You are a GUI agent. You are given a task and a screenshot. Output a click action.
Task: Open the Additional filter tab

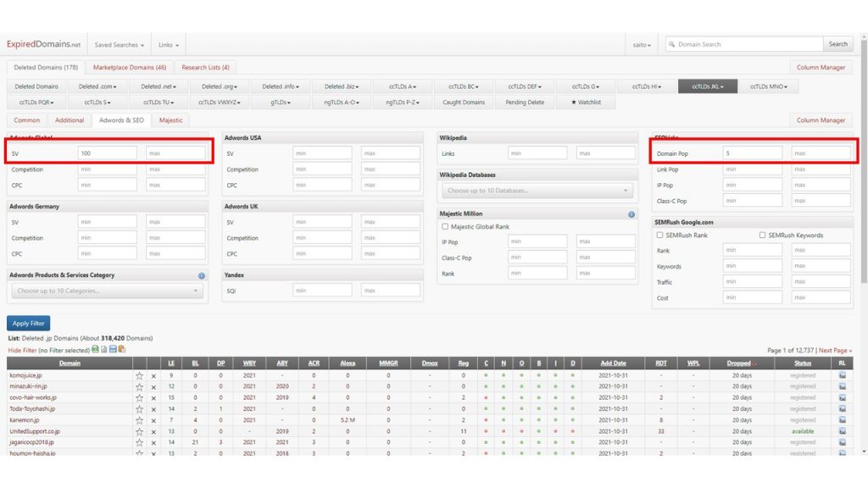70,120
